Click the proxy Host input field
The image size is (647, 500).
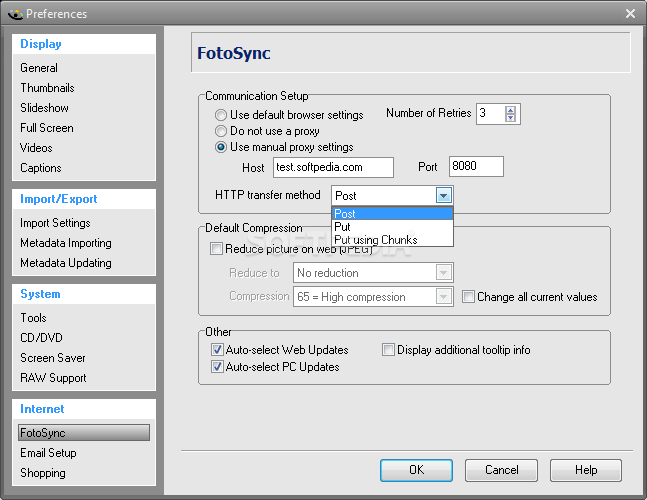(x=333, y=167)
